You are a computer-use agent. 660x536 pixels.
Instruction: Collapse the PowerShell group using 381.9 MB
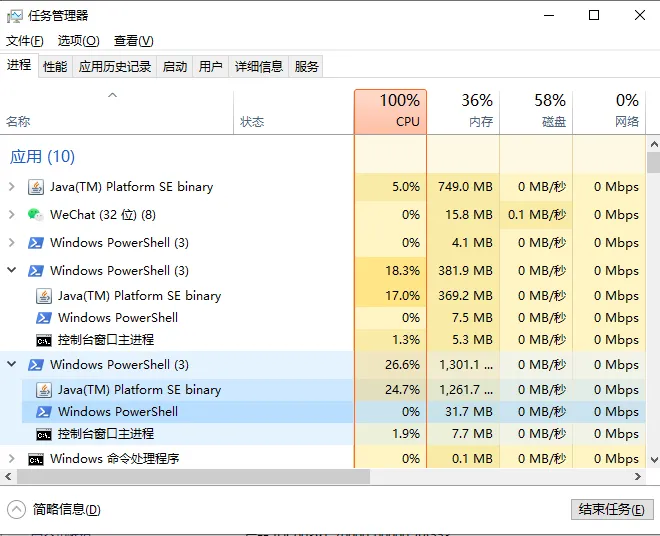(x=12, y=271)
